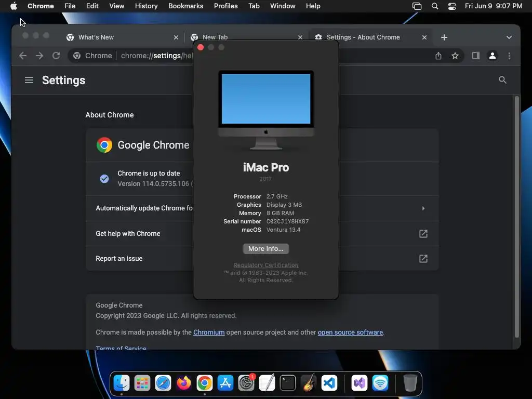The width and height of the screenshot is (532, 399).
Task: Open the Chromium project link
Action: click(x=209, y=332)
